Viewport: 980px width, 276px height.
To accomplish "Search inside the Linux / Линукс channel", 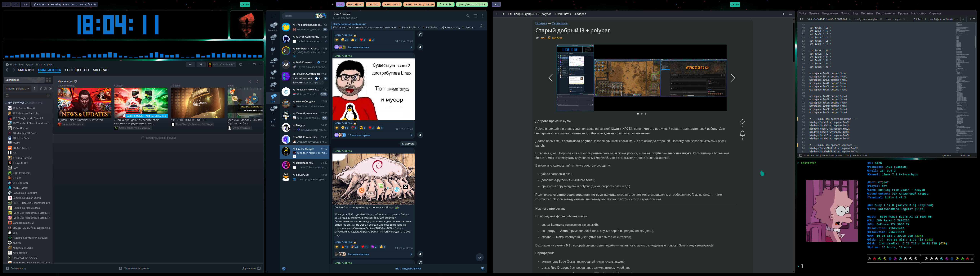I will click(468, 16).
